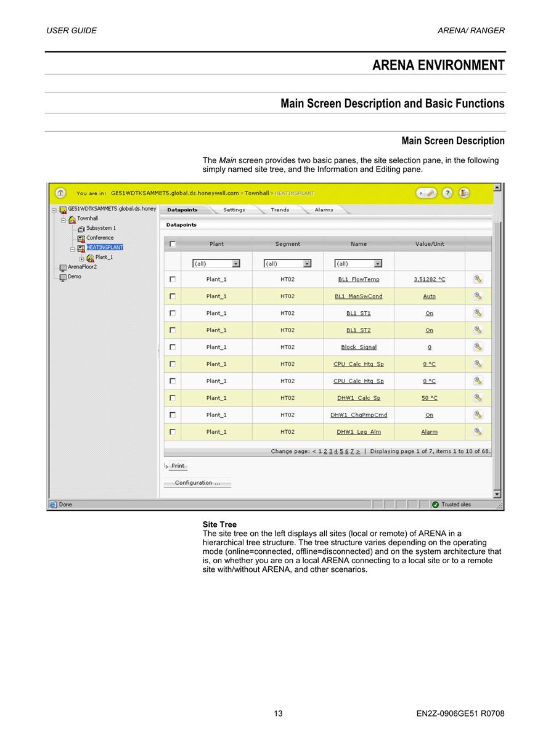
Task: Open the Plant column filter dropdown
Action: pyautogui.click(x=216, y=263)
